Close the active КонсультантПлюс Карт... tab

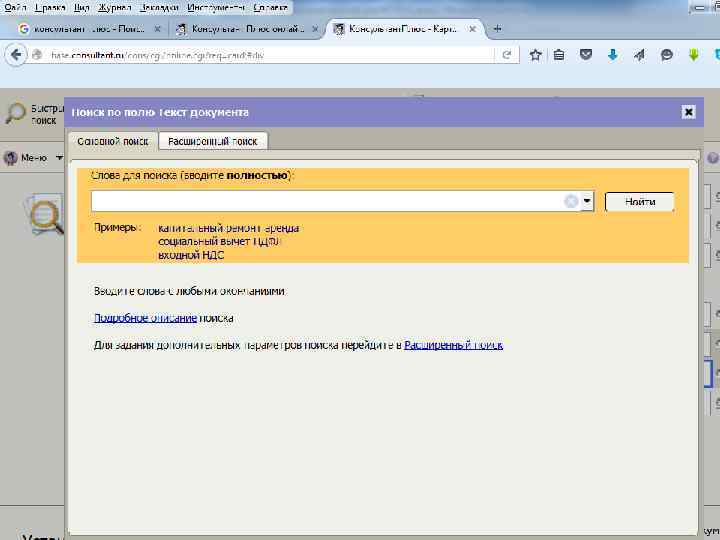tap(472, 29)
